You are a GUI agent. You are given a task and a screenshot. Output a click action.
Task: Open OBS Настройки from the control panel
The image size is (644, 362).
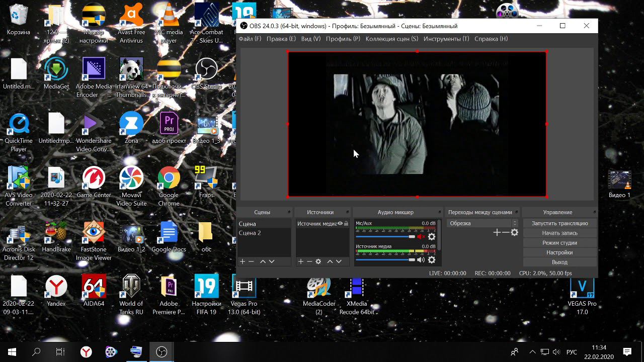(x=559, y=252)
